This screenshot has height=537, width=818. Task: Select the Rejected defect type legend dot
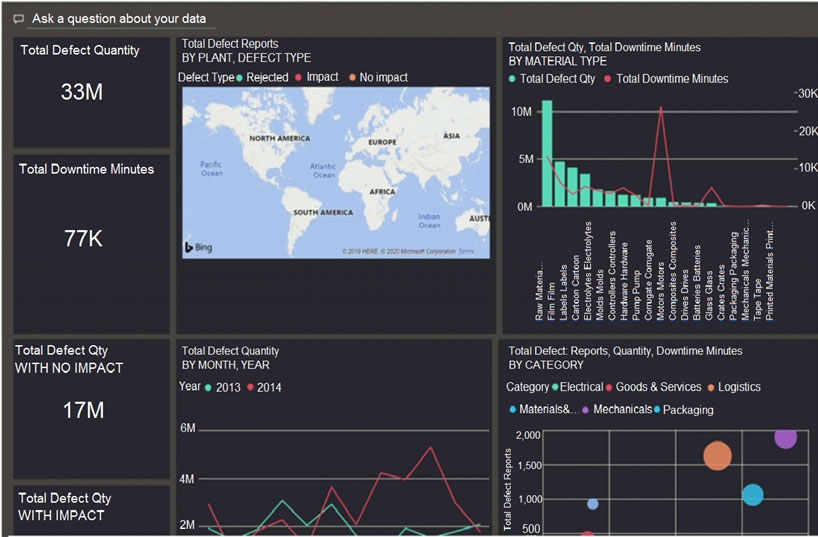pos(241,77)
